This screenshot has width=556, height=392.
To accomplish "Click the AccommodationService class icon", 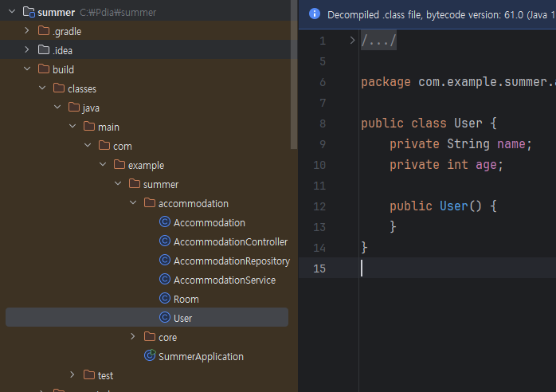I will pos(165,280).
